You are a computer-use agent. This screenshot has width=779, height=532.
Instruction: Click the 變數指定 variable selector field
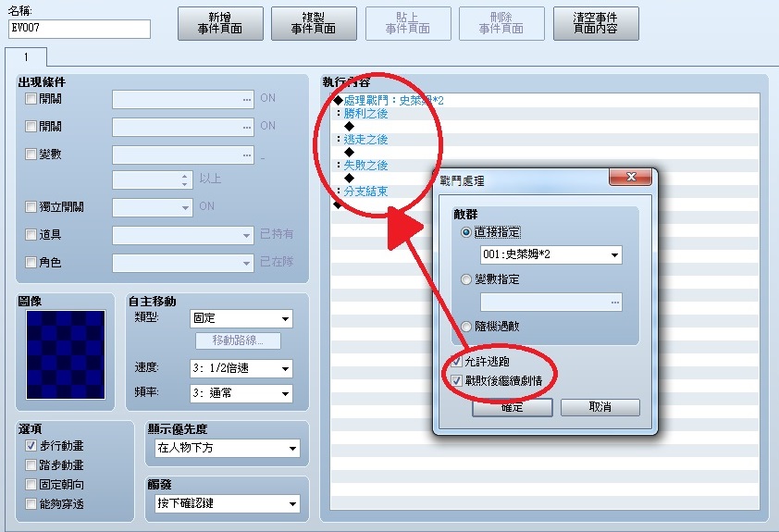coord(551,302)
